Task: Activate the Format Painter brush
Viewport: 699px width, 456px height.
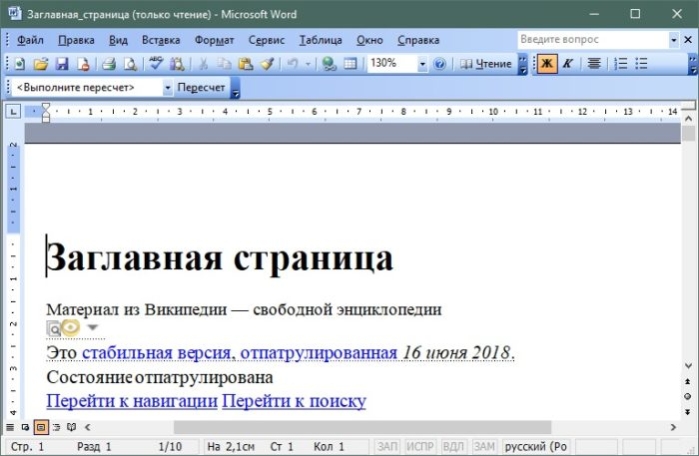Action: (267, 64)
